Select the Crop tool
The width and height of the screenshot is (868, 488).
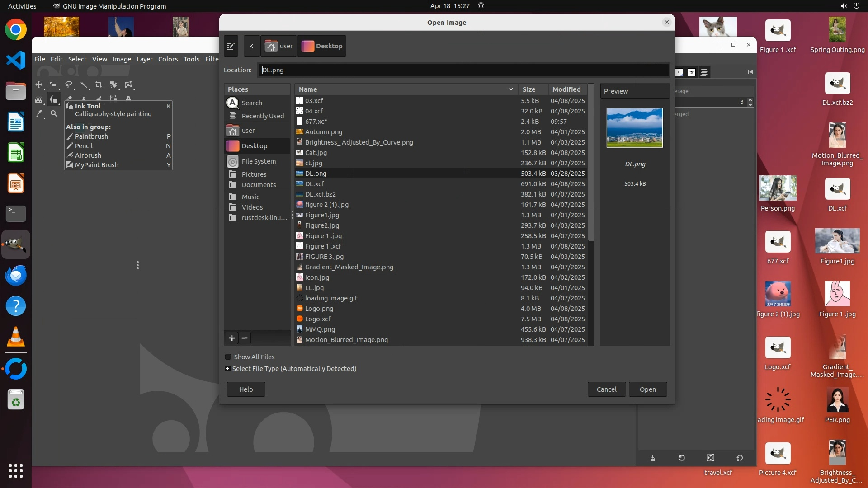[99, 85]
